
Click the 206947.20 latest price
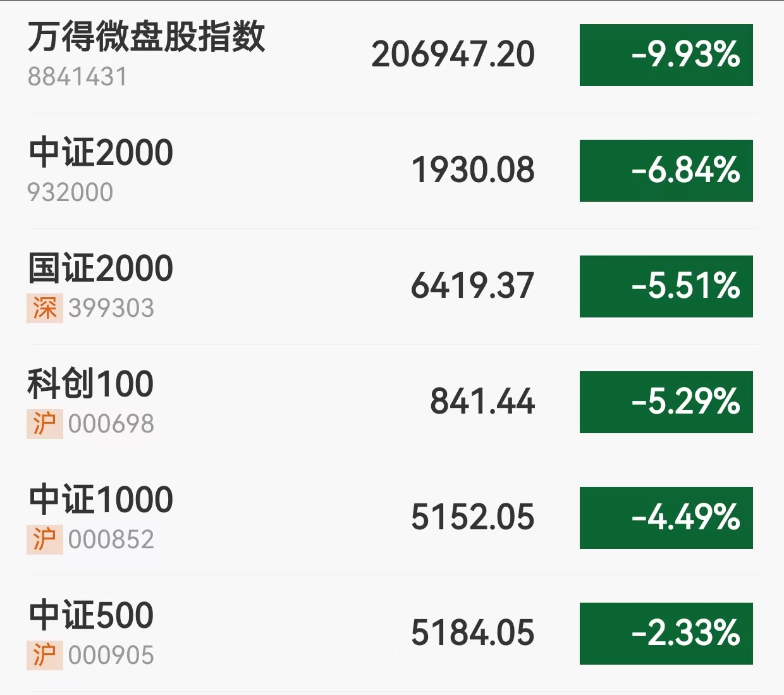[x=453, y=55]
